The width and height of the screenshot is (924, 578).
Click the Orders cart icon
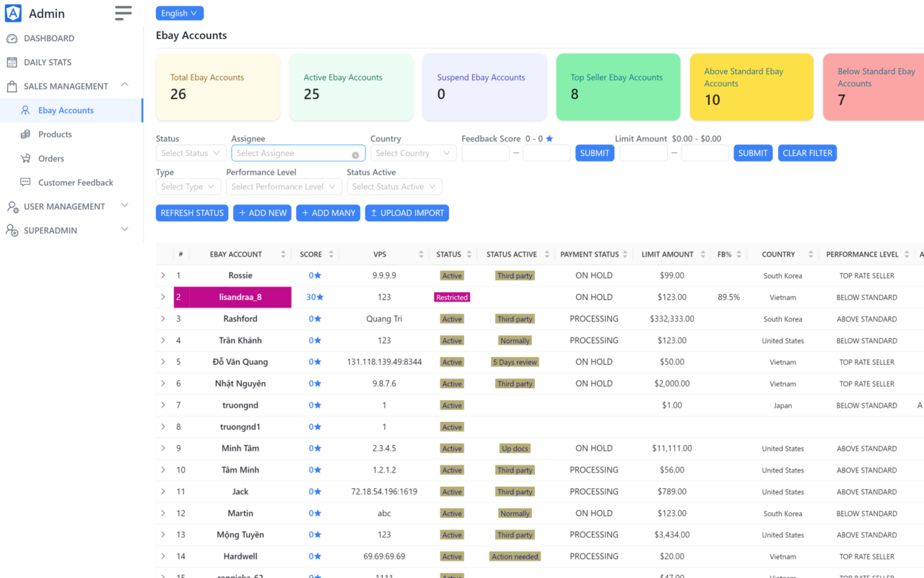pos(25,158)
